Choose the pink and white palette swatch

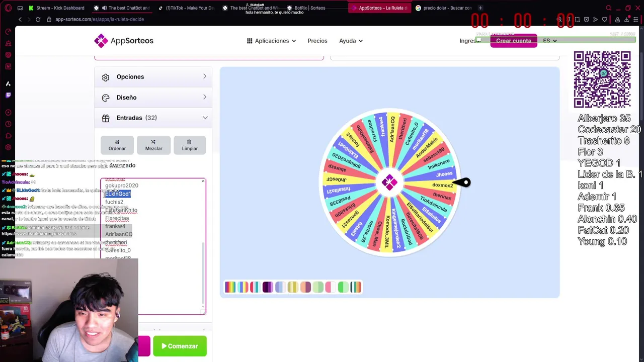tap(331, 287)
